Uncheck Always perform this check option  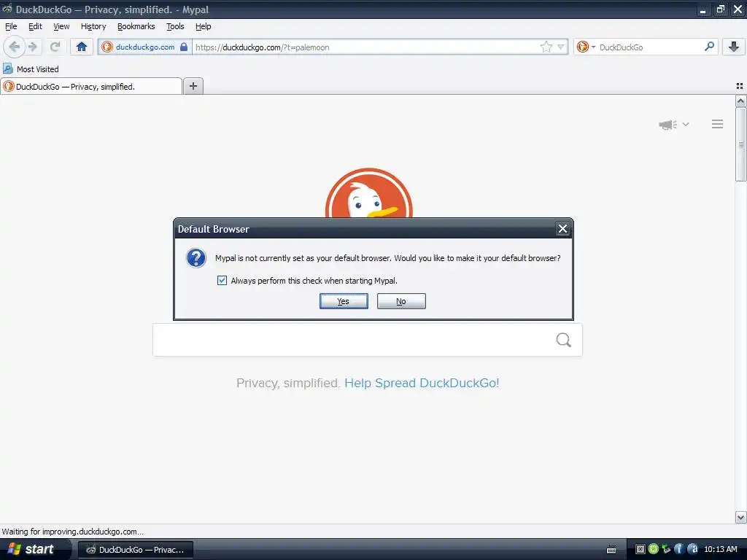[222, 281]
